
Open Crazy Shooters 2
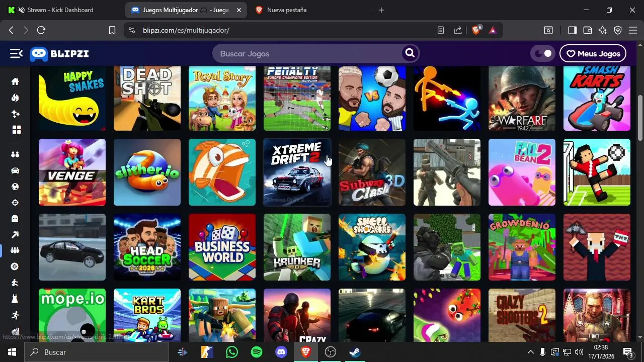coord(522,315)
